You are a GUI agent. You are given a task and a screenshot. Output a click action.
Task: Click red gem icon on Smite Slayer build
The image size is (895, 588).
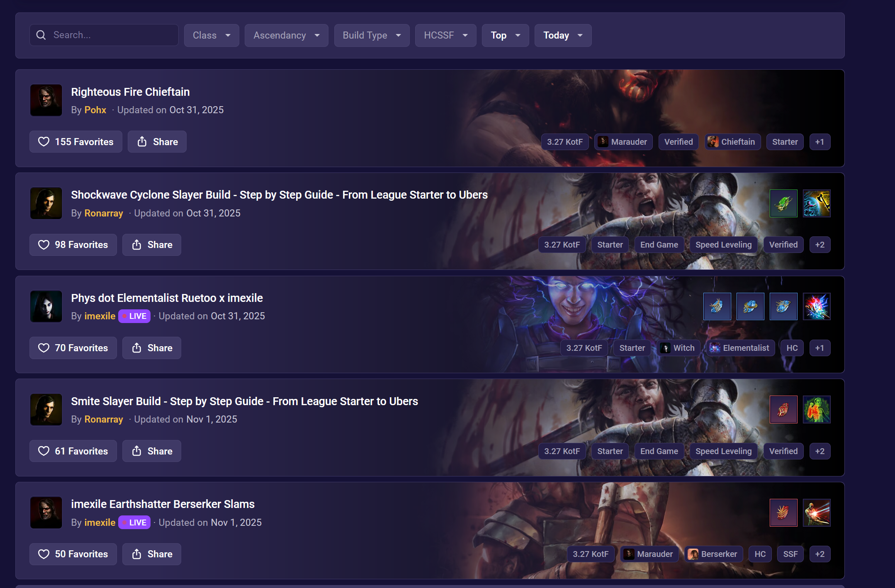tap(783, 409)
